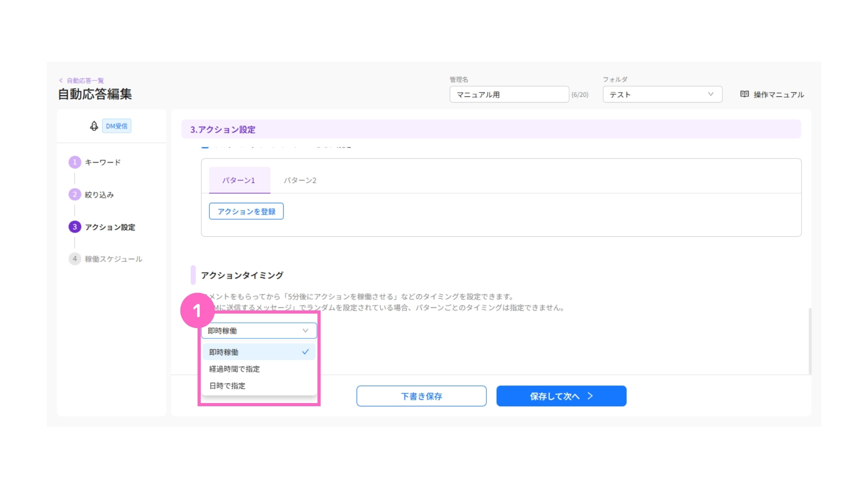
Task: Click the 下書き保存 button
Action: tap(421, 396)
